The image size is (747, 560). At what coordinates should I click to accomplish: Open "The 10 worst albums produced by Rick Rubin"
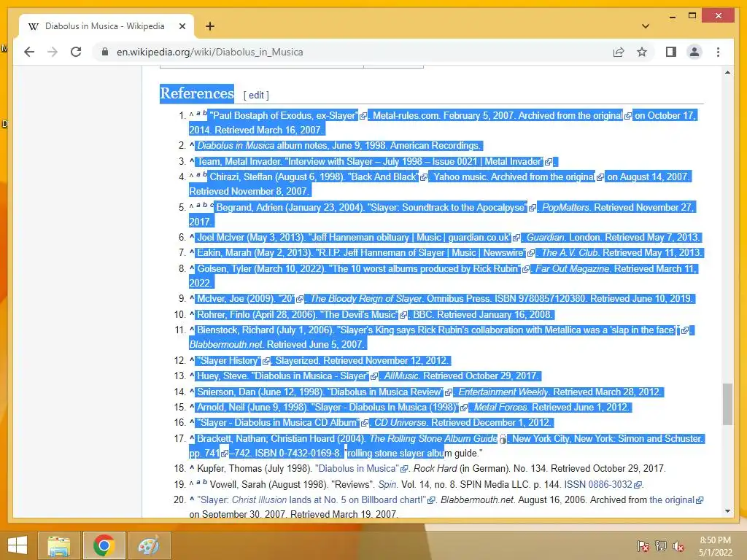click(425, 269)
